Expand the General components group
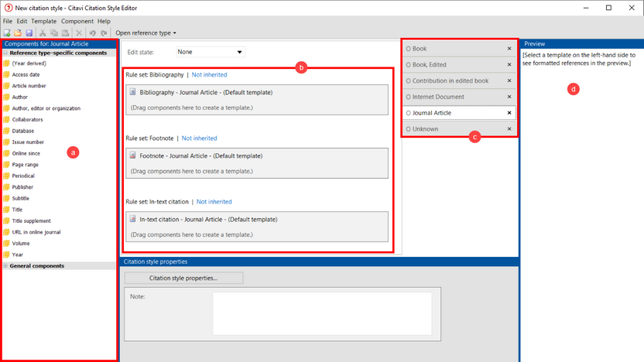The height and width of the screenshot is (362, 644). [x=5, y=266]
